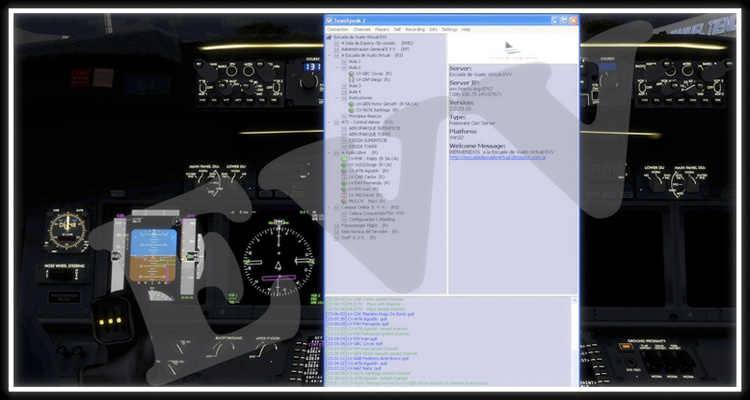
Task: Select the EZEIZA TORRE channel
Action: coord(363,146)
